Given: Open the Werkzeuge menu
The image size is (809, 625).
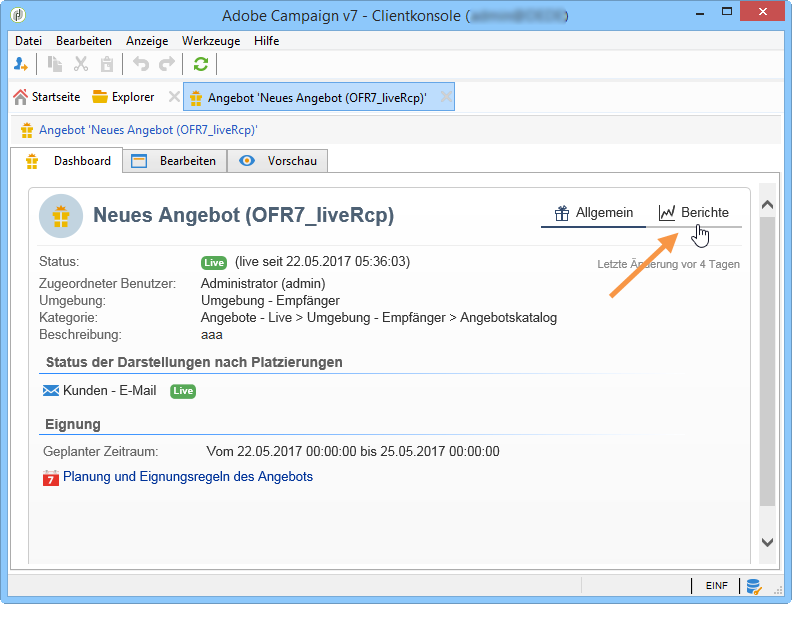Looking at the screenshot, I should pyautogui.click(x=211, y=41).
